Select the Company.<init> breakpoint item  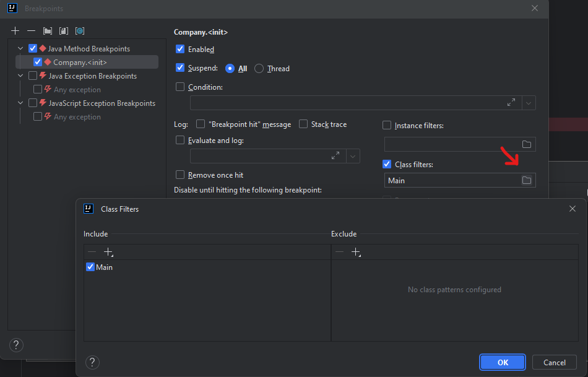point(80,62)
